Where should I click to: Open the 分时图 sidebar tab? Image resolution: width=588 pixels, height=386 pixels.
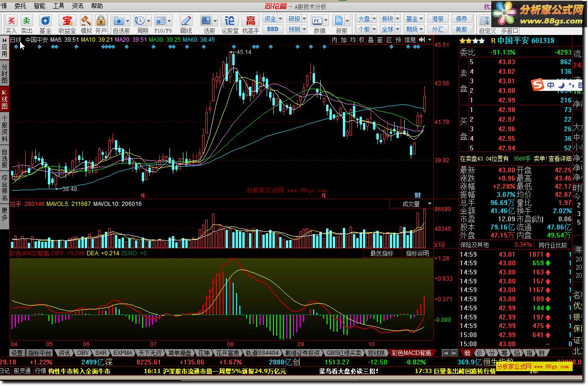point(4,73)
